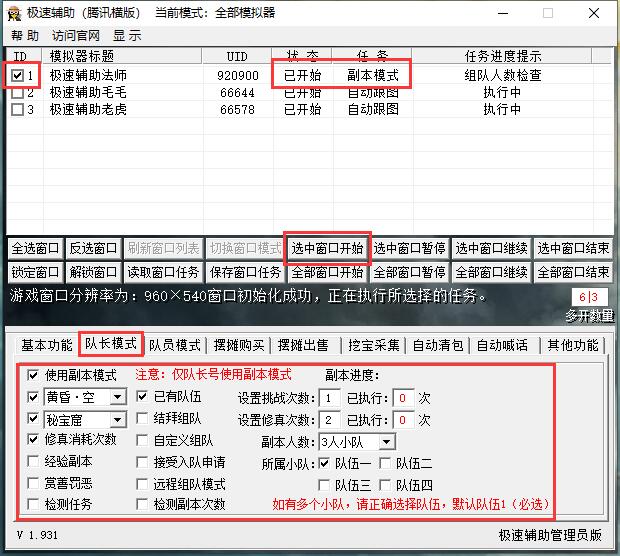Toggle the 修真消耗次数 checkbox
Screen dimensions: 620x556
tap(33, 439)
